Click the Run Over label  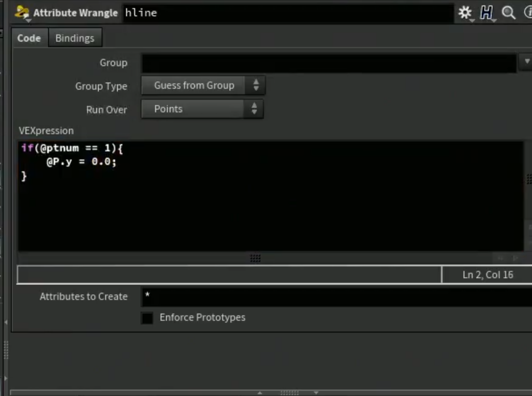click(107, 110)
